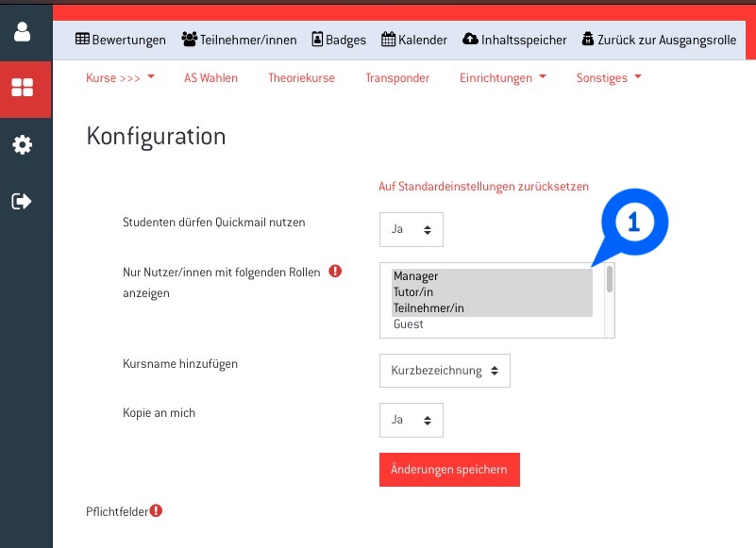Select Guest in the roles list
Screen dimensions: 756x548
[409, 324]
